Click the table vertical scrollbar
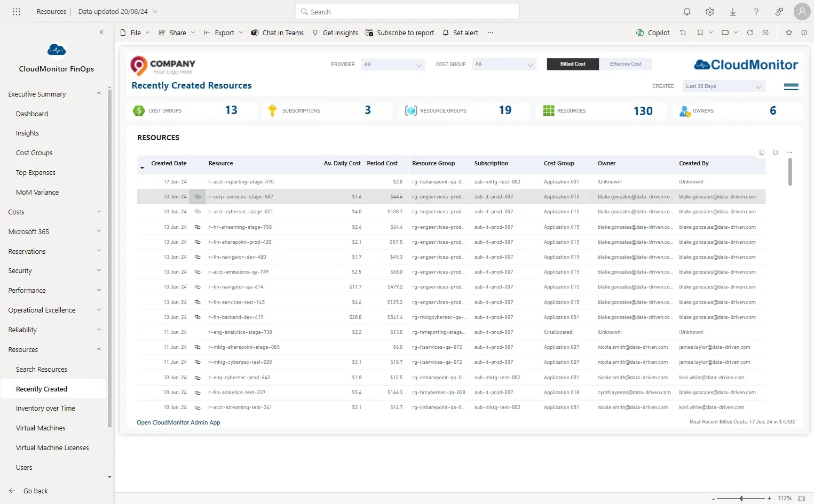 point(790,172)
